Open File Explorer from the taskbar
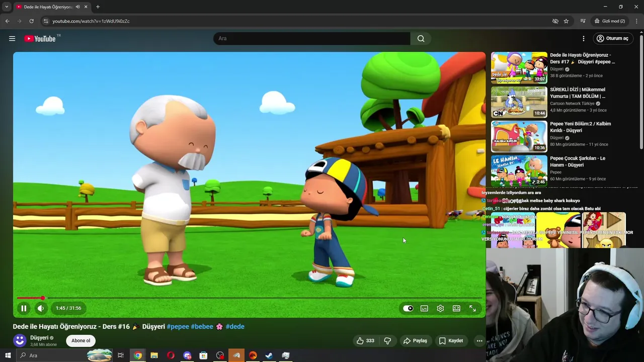Screen dimensions: 644x362 click(154, 355)
